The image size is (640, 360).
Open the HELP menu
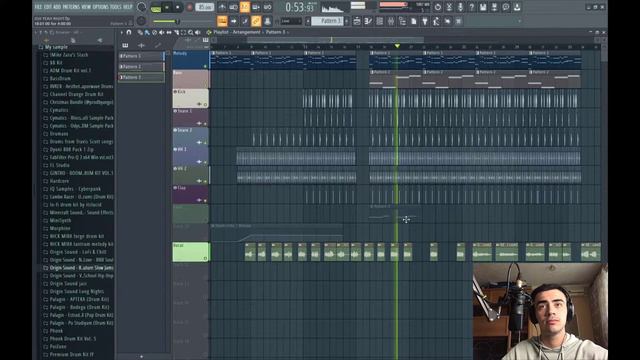128,7
